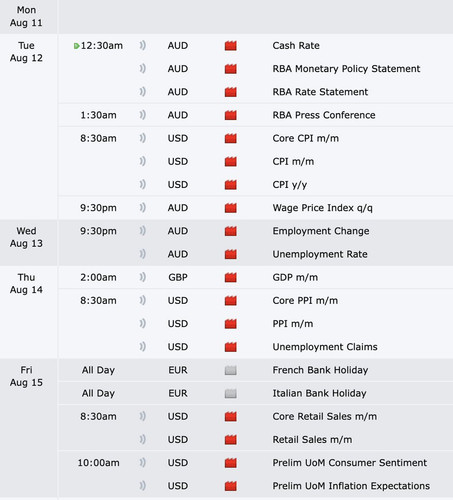Open Core Retail Sales m/m event
The image size is (453, 500).
325,416
